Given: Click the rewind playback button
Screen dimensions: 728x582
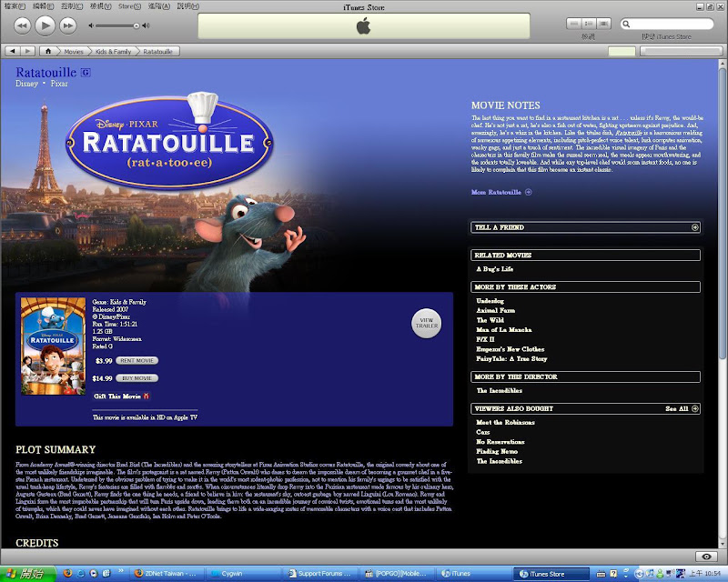Looking at the screenshot, I should pos(22,25).
